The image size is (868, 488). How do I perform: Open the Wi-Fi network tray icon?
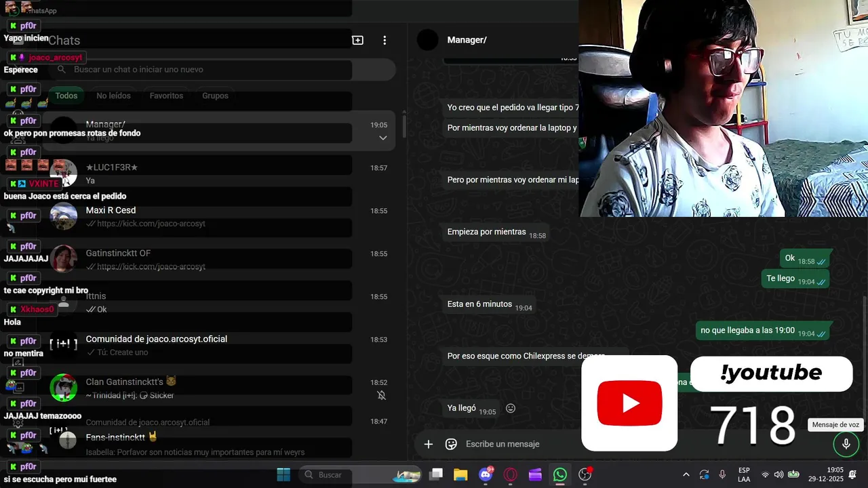765,474
